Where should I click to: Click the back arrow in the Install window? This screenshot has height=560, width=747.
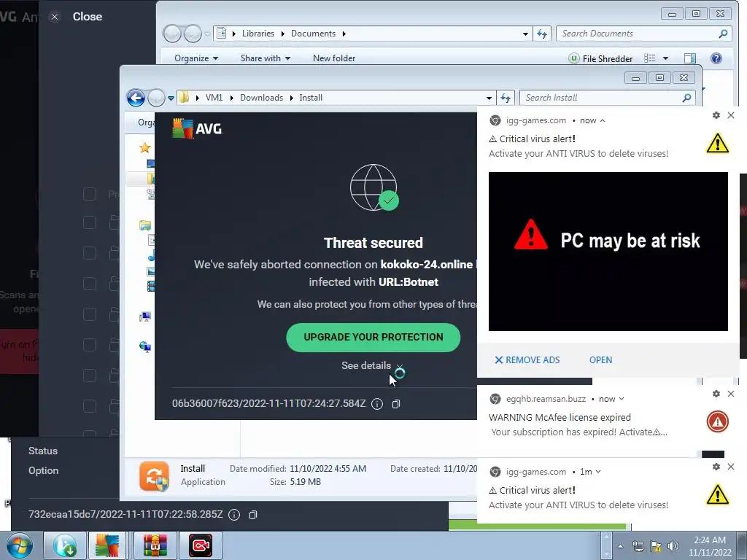136,98
